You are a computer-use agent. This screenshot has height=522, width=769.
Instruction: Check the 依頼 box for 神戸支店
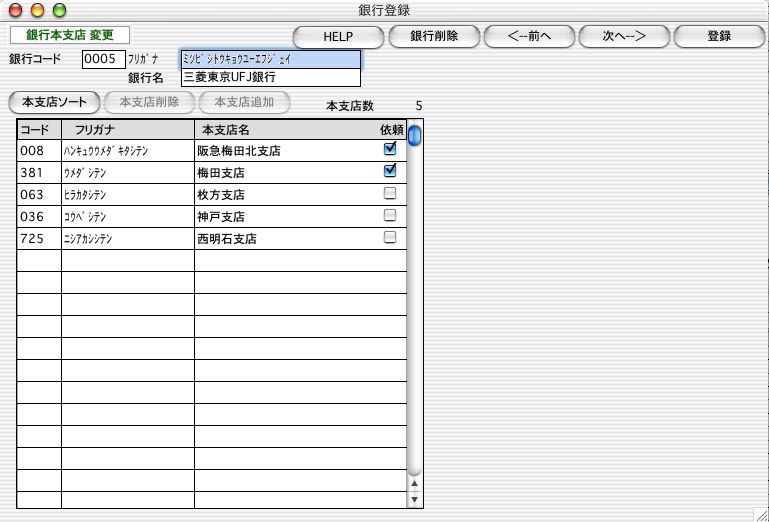pos(390,215)
